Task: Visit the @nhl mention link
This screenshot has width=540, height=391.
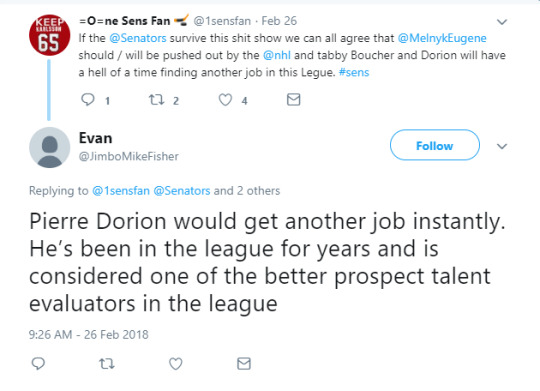Action: point(277,55)
